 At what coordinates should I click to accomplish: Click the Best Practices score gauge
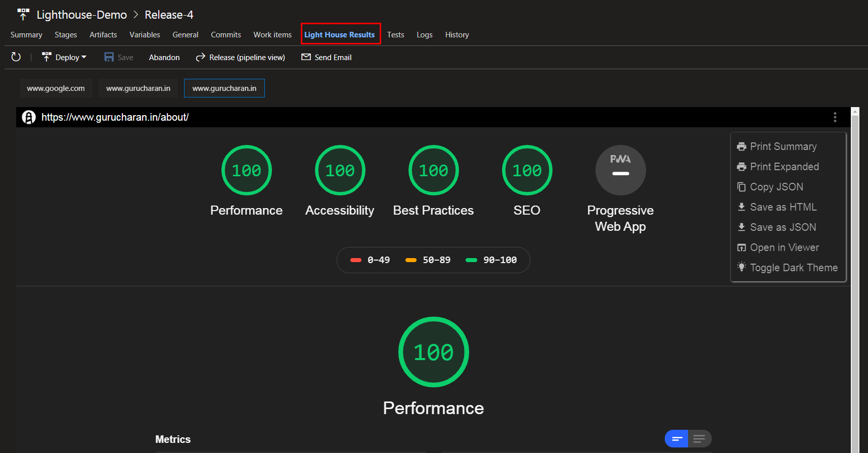(x=434, y=170)
